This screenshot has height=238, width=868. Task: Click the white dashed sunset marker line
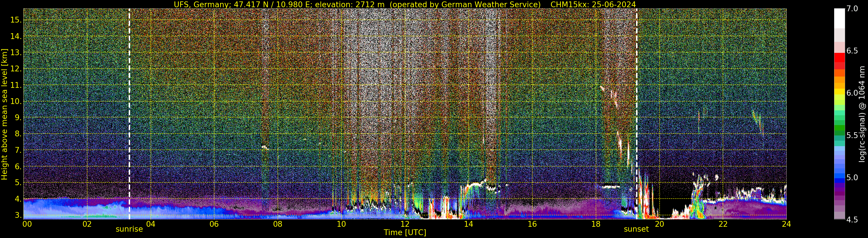(x=637, y=114)
